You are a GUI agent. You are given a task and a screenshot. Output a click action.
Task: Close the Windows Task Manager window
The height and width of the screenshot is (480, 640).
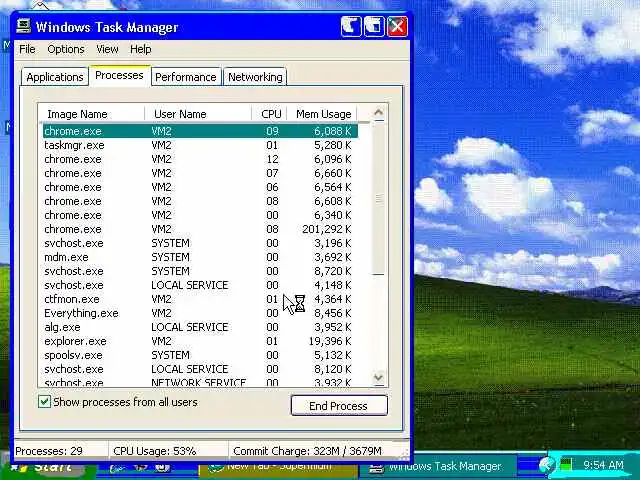click(x=397, y=27)
